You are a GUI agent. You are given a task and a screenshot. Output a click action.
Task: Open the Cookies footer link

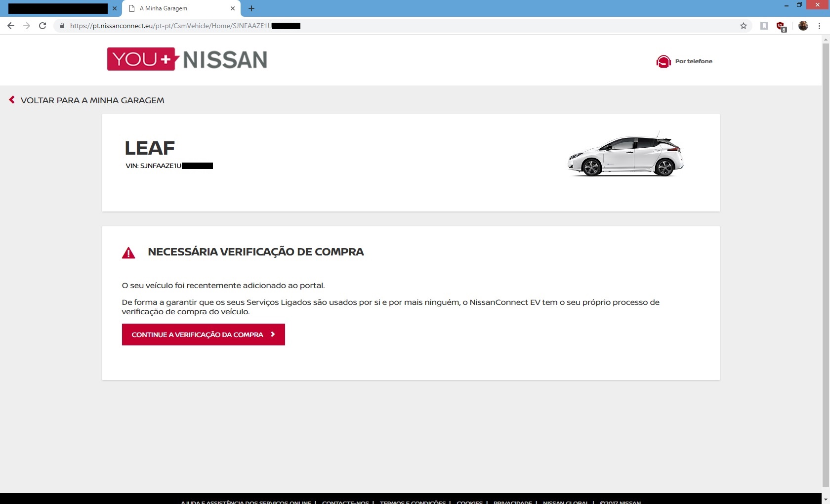(469, 502)
